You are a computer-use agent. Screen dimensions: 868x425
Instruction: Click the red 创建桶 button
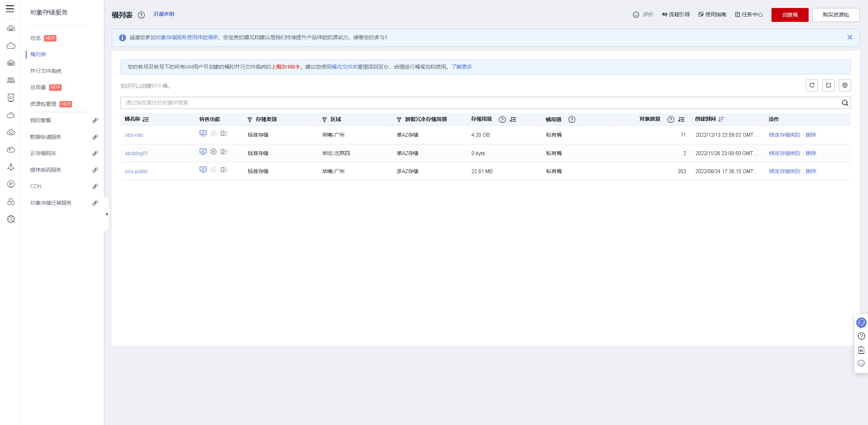[790, 15]
